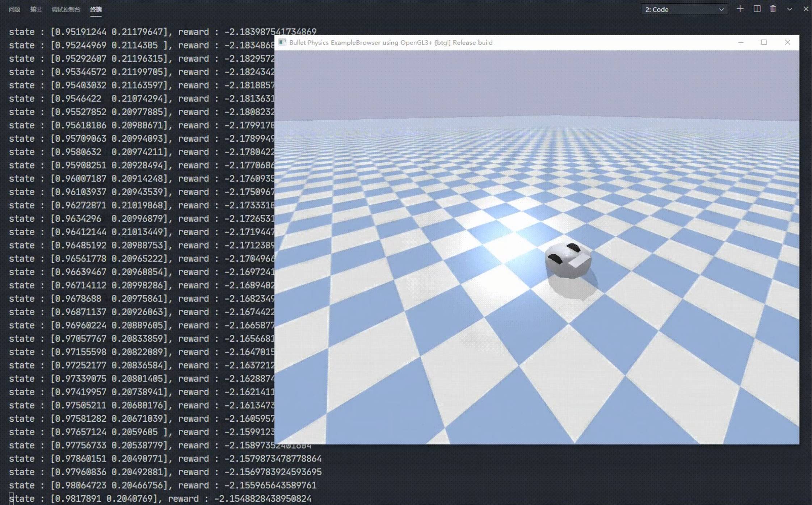Close the Bullet Physics ExampleBrowser window
Viewport: 812px width, 505px height.
[787, 42]
